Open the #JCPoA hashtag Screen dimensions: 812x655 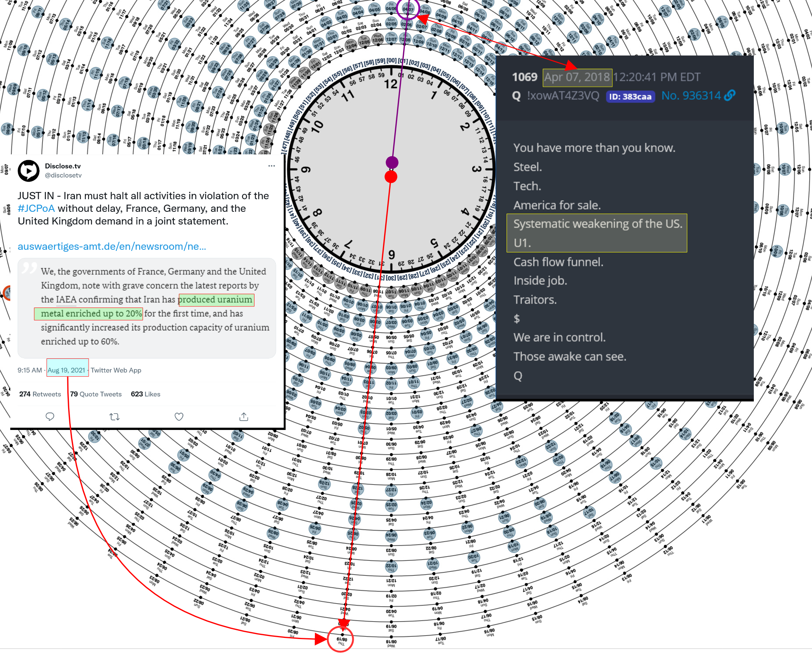click(x=36, y=208)
